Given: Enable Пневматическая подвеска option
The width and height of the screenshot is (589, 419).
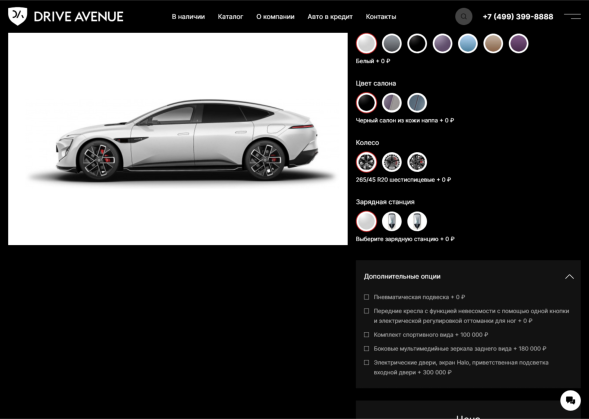Looking at the screenshot, I should [x=367, y=297].
